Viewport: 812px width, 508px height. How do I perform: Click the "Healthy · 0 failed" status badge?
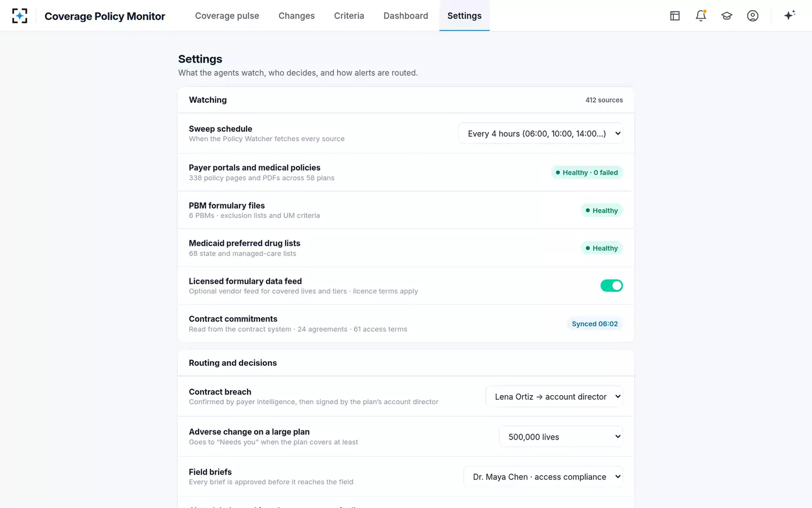586,173
